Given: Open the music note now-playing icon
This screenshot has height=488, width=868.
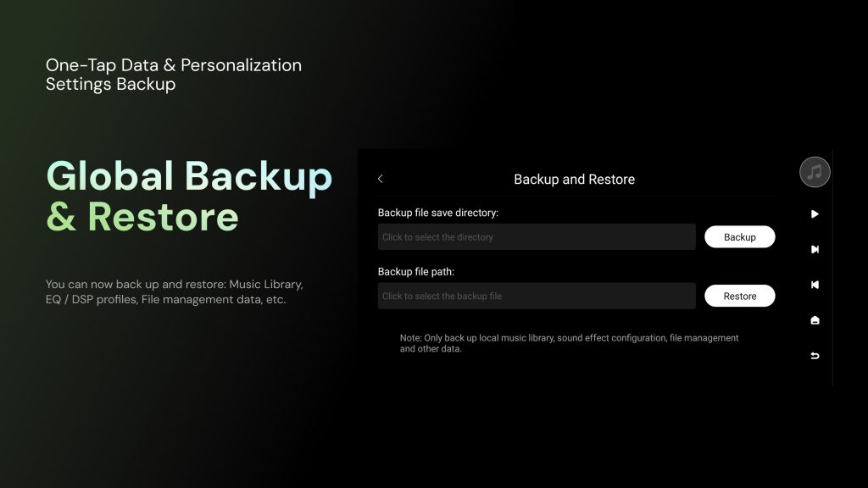Looking at the screenshot, I should pyautogui.click(x=815, y=172).
